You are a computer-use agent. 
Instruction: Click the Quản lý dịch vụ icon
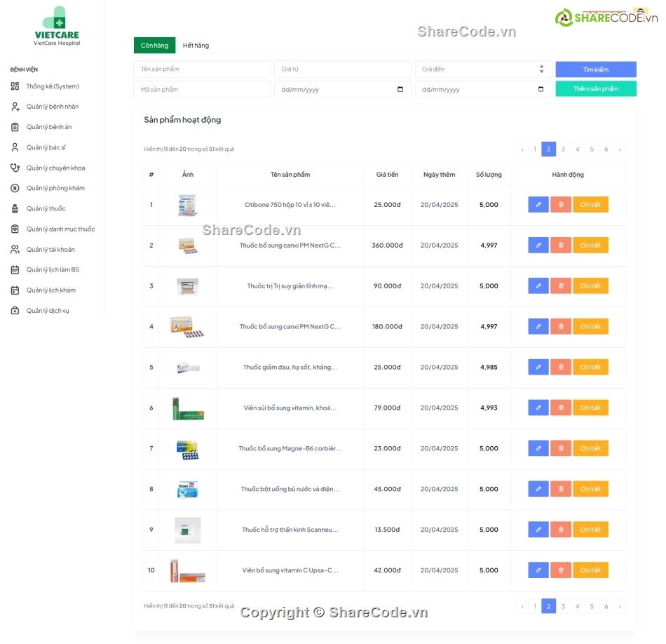pos(15,311)
